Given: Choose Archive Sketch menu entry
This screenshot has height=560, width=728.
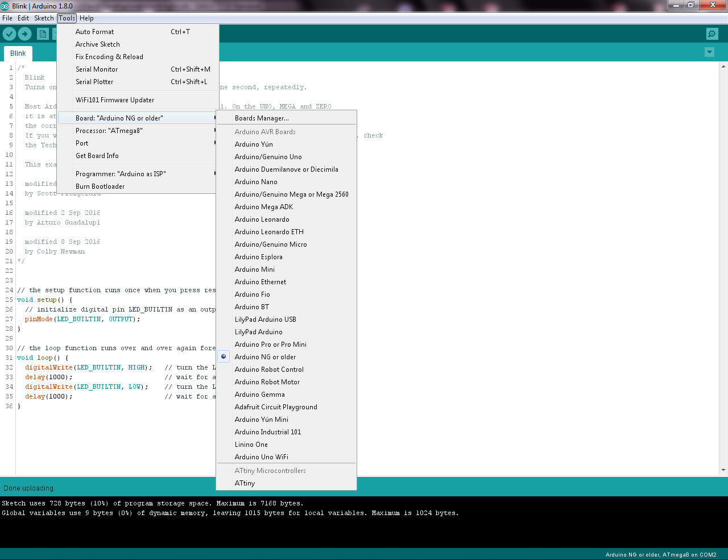Looking at the screenshot, I should click(138, 44).
